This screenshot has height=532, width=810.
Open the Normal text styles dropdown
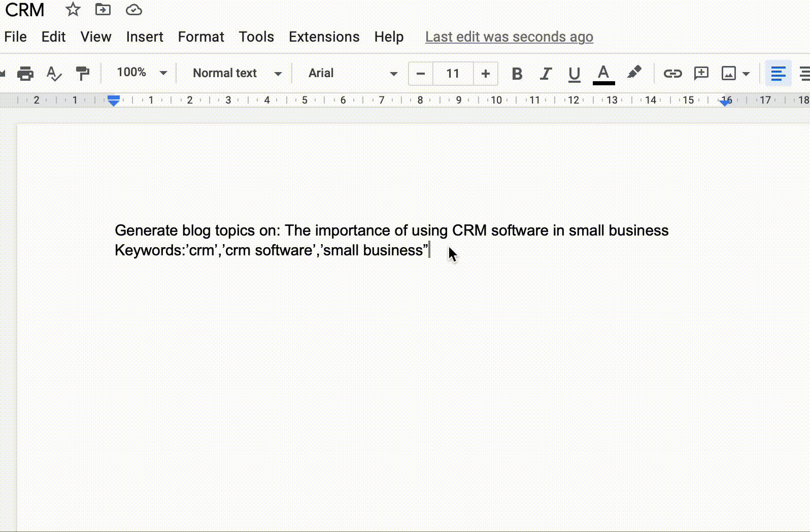point(237,73)
